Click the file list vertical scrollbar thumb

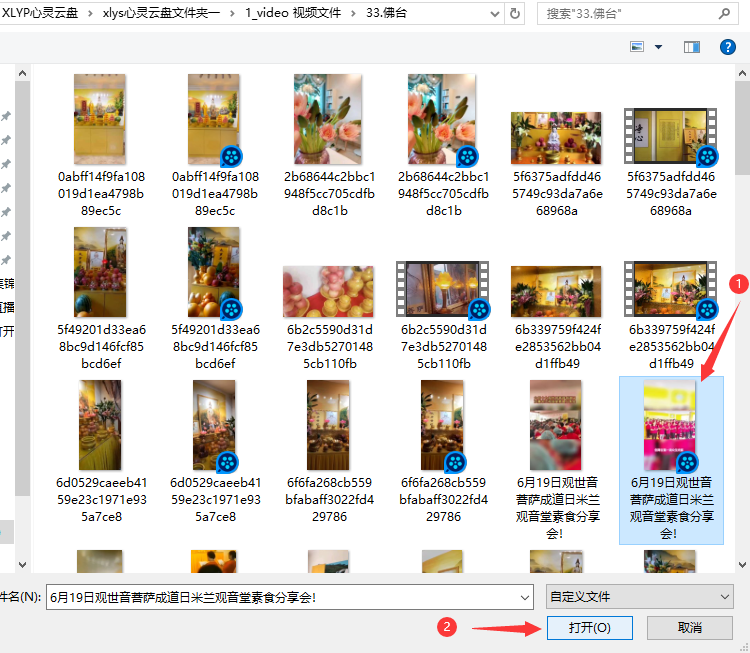click(x=742, y=128)
